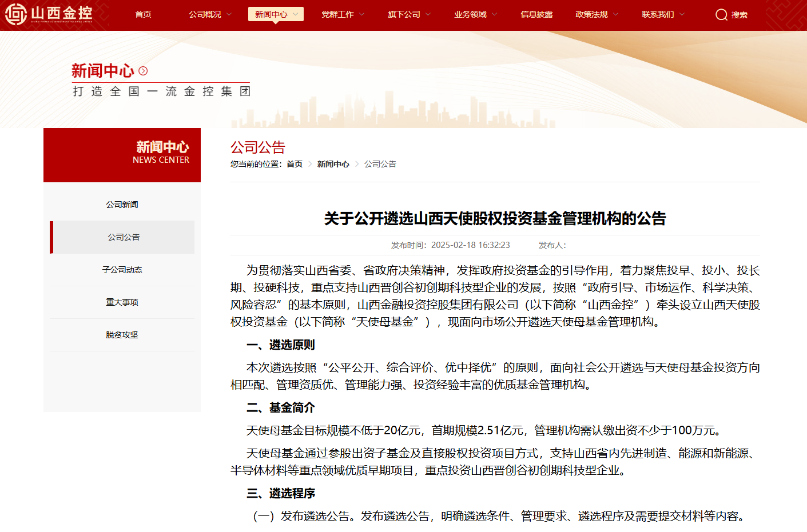Click the circled arrow beside 新闻中心 heading
The image size is (807, 532).
point(143,71)
